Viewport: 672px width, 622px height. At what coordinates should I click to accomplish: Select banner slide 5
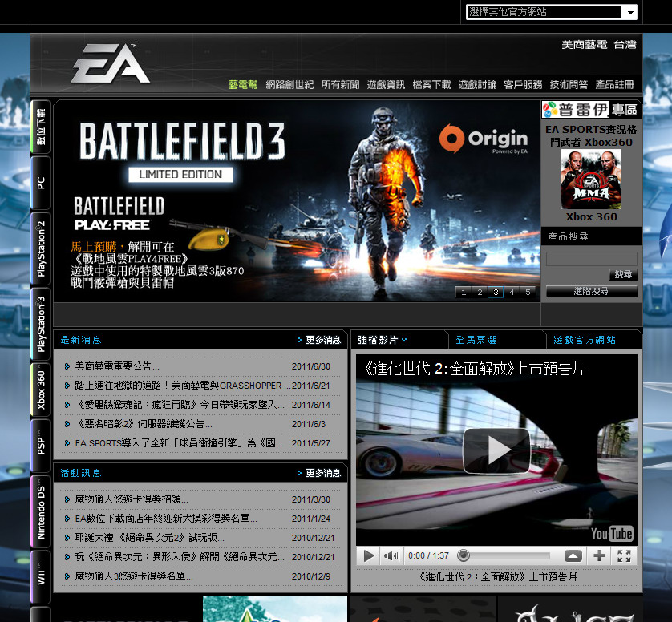click(x=528, y=293)
